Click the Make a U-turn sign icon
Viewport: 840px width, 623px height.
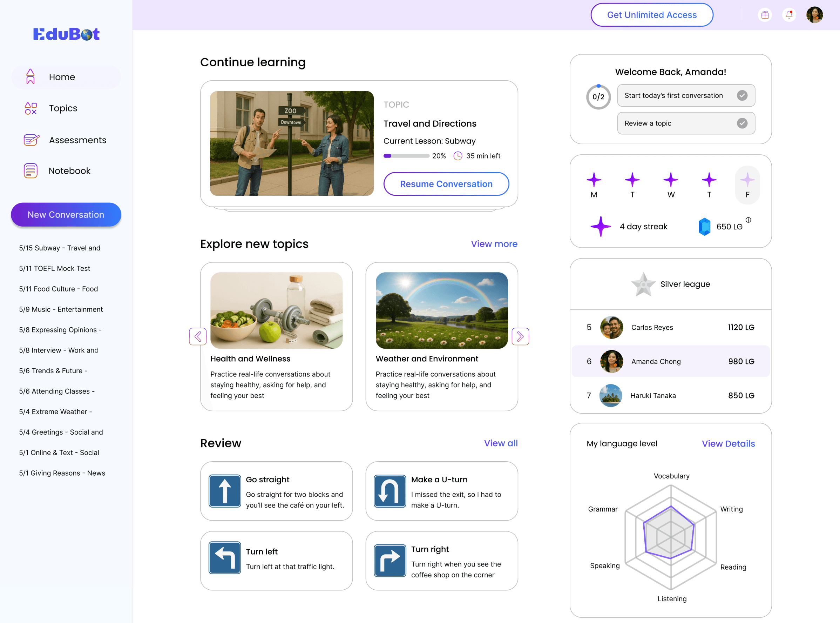pos(389,491)
